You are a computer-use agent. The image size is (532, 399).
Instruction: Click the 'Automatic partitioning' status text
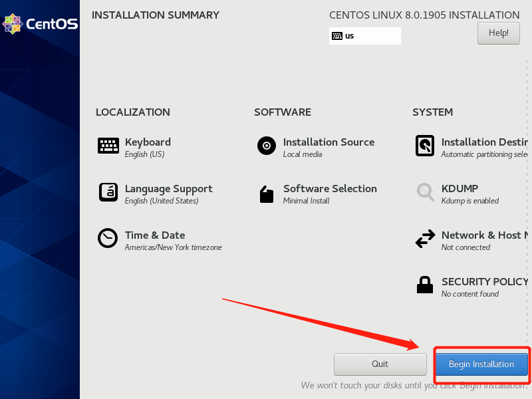point(485,154)
